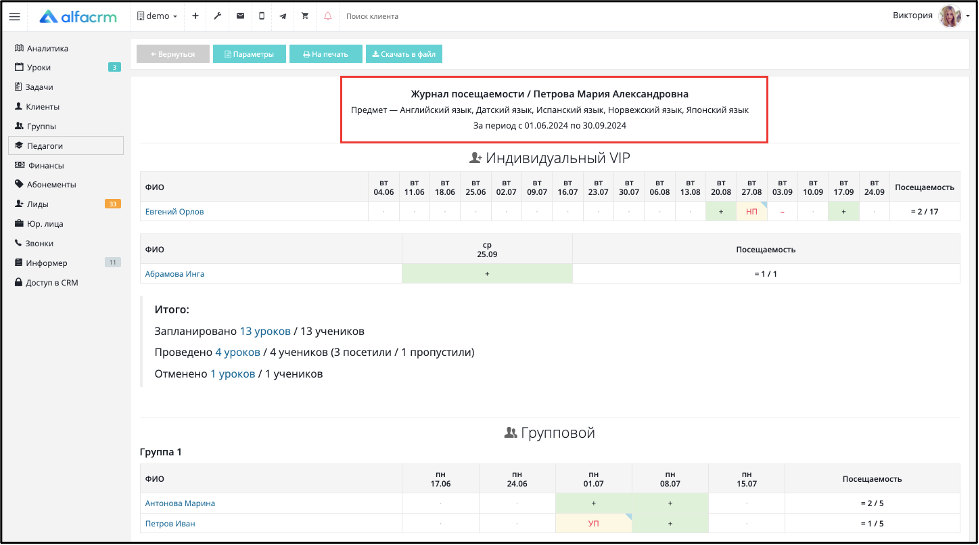Focus the Поиск клиента search field
The image size is (979, 545).
[x=400, y=16]
